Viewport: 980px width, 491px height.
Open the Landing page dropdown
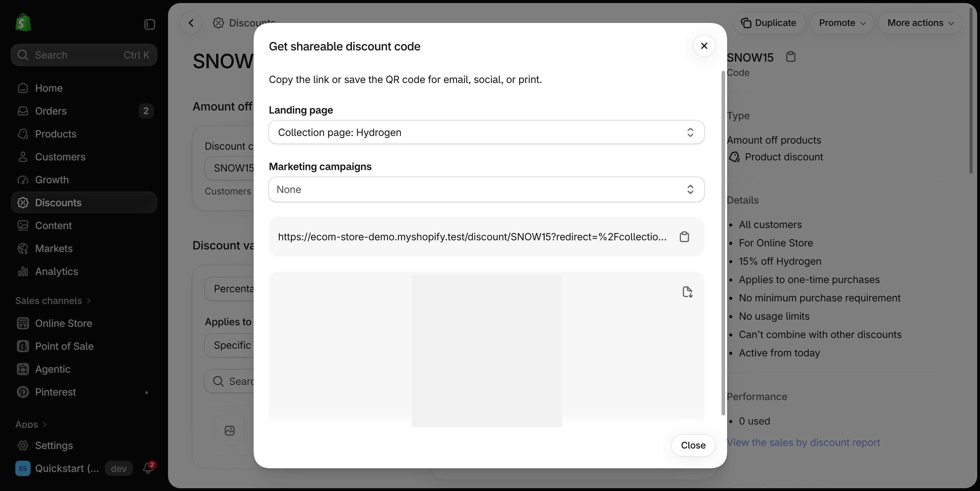(486, 132)
